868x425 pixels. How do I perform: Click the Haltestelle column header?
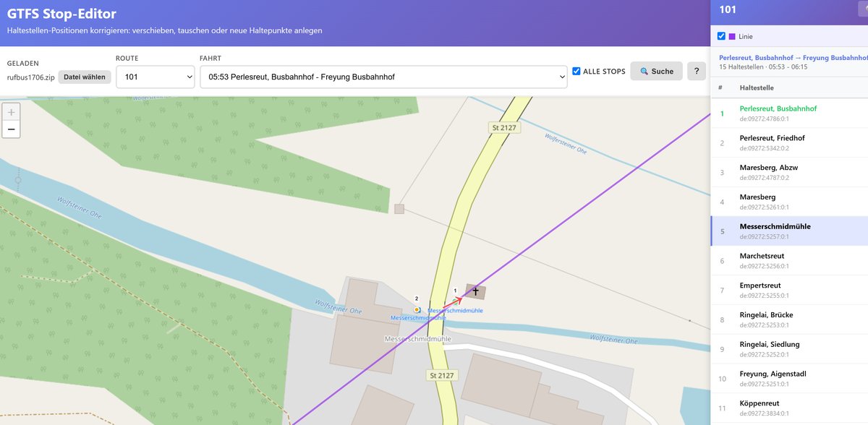tap(757, 87)
